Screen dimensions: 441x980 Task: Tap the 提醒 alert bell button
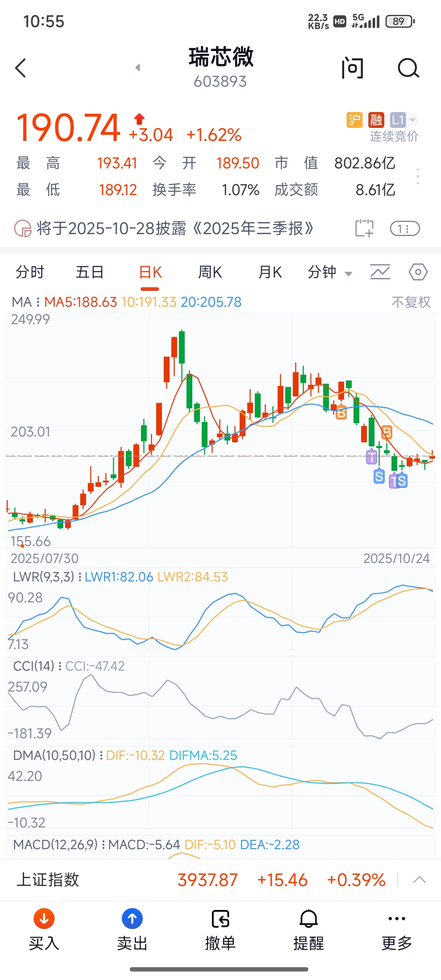(309, 930)
